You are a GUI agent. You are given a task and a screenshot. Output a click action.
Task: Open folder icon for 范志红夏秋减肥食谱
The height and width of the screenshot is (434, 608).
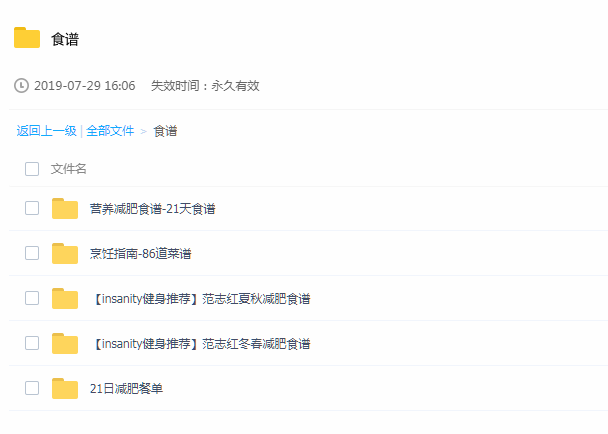point(65,299)
